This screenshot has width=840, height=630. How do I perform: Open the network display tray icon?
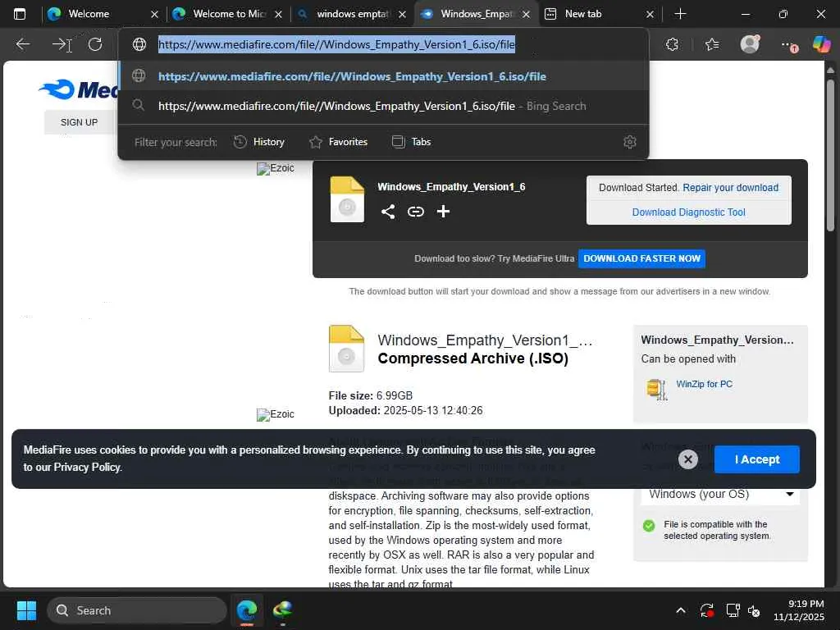[733, 610]
